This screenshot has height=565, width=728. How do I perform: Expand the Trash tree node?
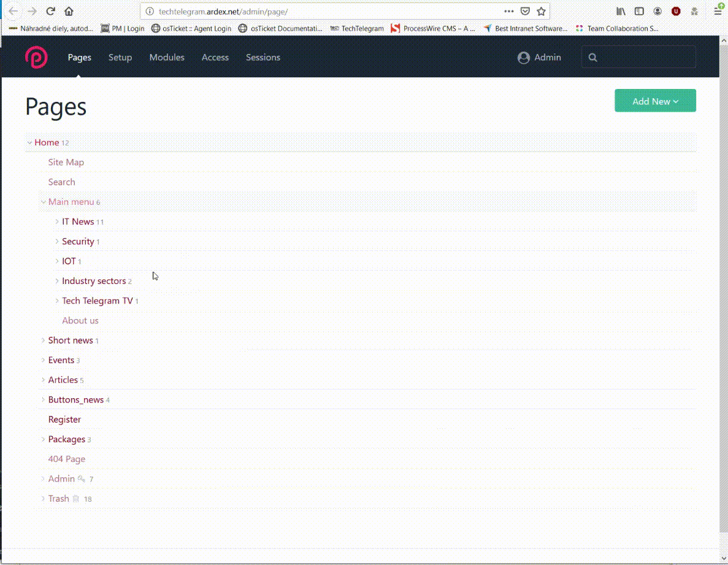click(43, 499)
